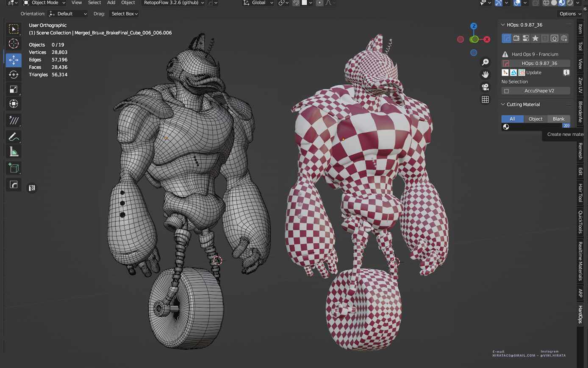Screen dimensions: 588x368
Task: Open the HOps switches settings icon tab
Action: (526, 38)
